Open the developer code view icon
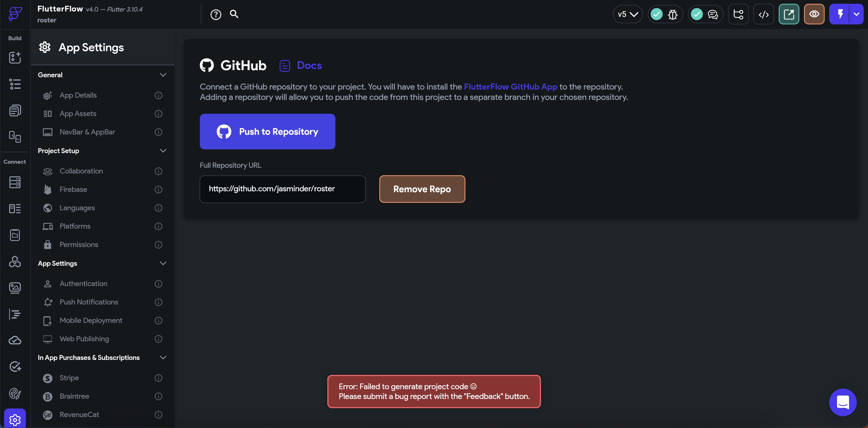The height and width of the screenshot is (428, 868). (x=763, y=14)
